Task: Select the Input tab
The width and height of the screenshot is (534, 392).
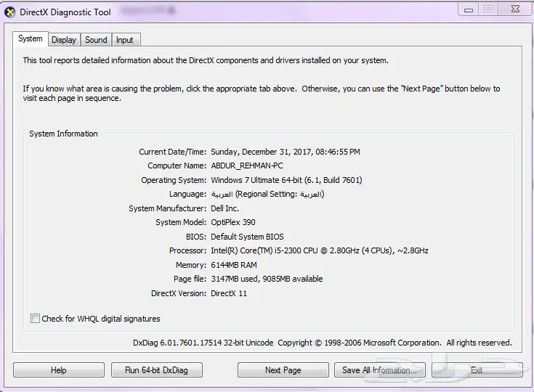Action: point(125,40)
